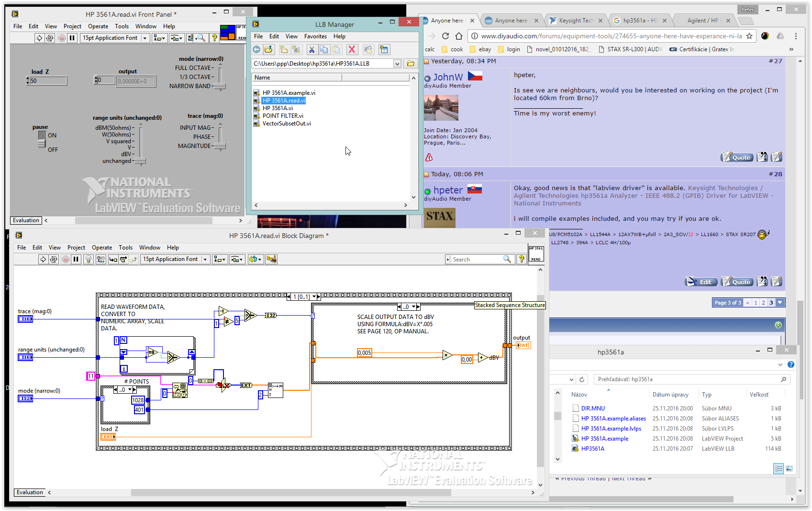The image size is (812, 511).
Task: Open login bookmark folder
Action: coord(509,49)
